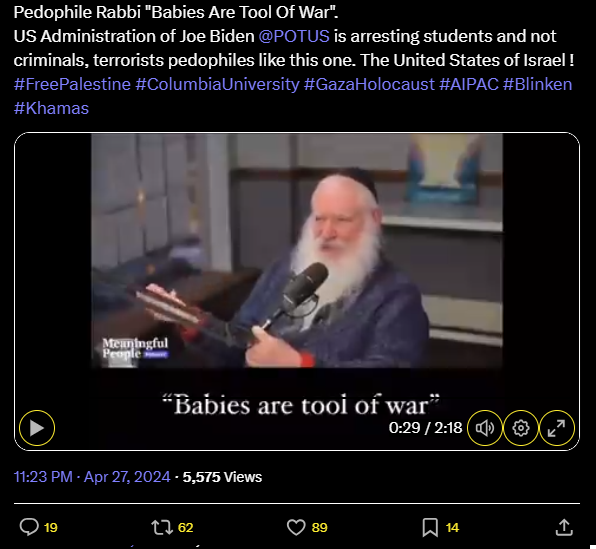The width and height of the screenshot is (596, 549).
Task: Open the #ColumbiaUniversity hashtag
Action: pos(217,84)
